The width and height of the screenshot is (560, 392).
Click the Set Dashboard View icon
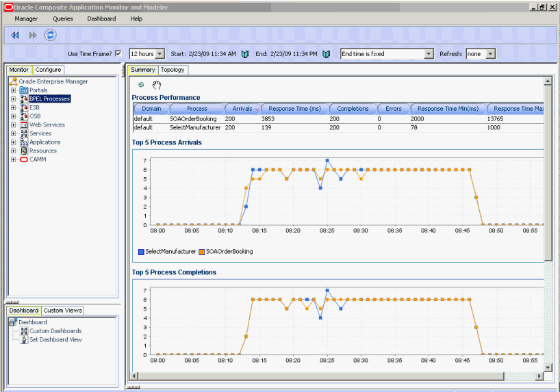(24, 339)
